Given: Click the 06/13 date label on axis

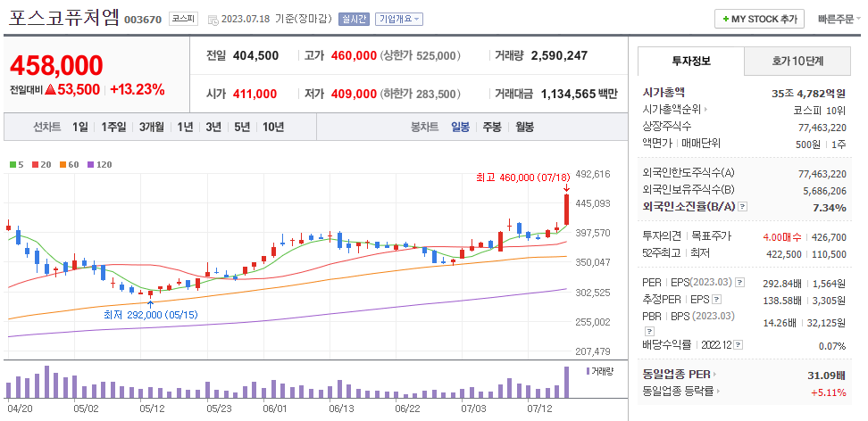Looking at the screenshot, I should [341, 409].
